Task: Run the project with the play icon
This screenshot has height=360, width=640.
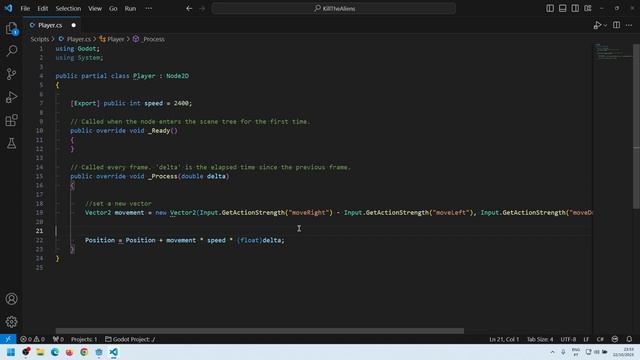Action: tap(597, 25)
